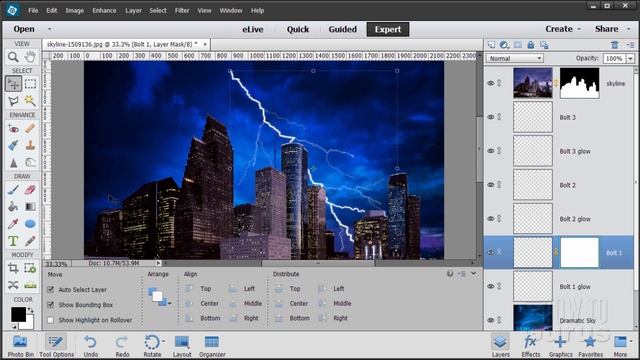Viewport: 640px width, 360px height.
Task: Toggle Show Bounding Box checkbox
Action: (x=51, y=304)
